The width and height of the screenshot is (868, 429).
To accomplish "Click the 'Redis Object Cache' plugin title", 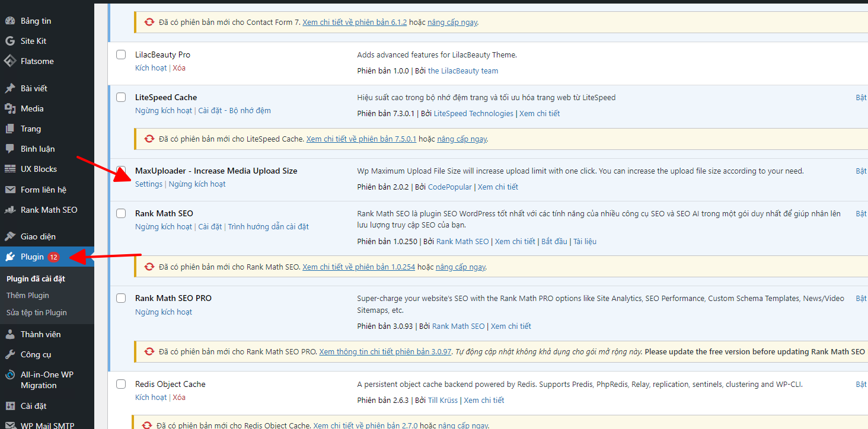I will pos(170,384).
